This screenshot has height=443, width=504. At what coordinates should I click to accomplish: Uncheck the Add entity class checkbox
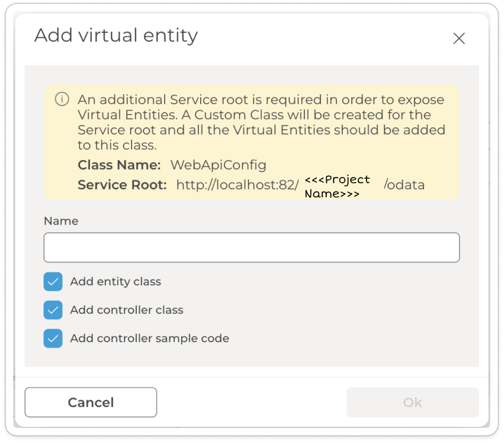tap(53, 282)
